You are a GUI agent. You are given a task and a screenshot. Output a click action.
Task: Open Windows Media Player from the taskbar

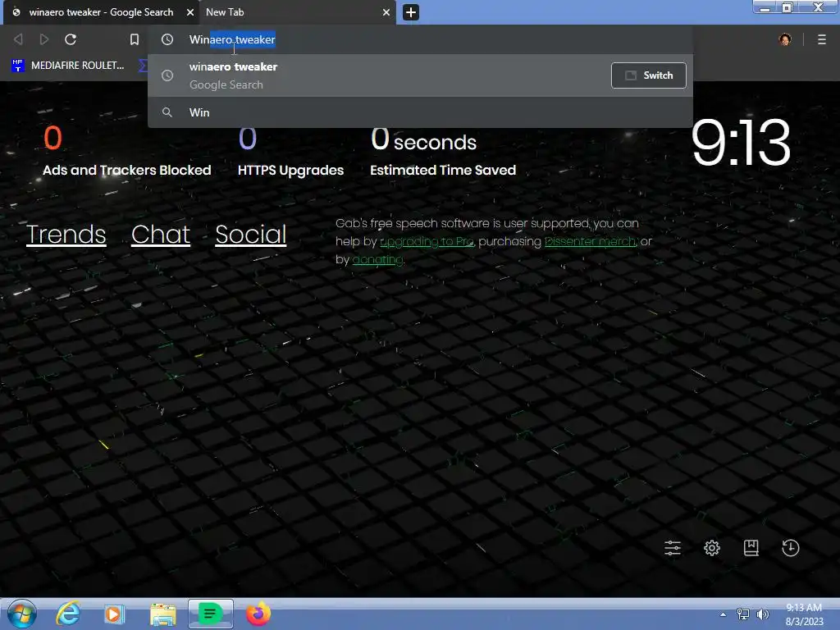coord(113,614)
